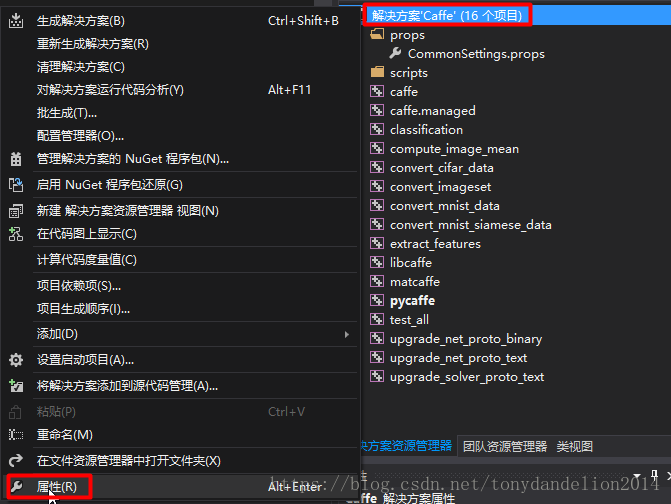Open 项目生成顺序(I)... dialog

tap(83, 308)
